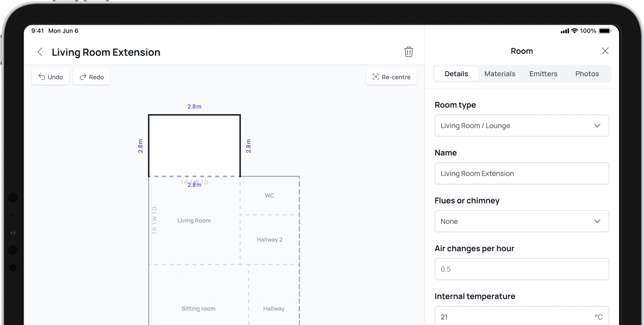This screenshot has width=644, height=325.
Task: Select the Details tab
Action: pyautogui.click(x=456, y=74)
